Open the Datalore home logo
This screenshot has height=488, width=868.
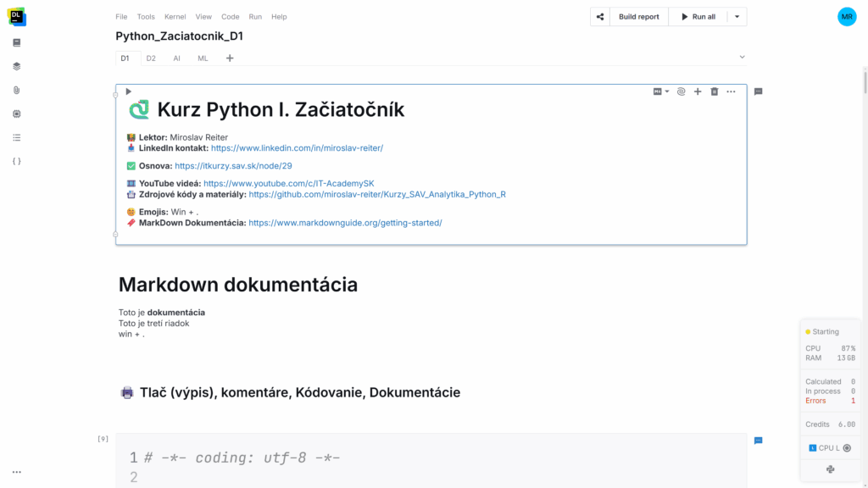tap(17, 17)
